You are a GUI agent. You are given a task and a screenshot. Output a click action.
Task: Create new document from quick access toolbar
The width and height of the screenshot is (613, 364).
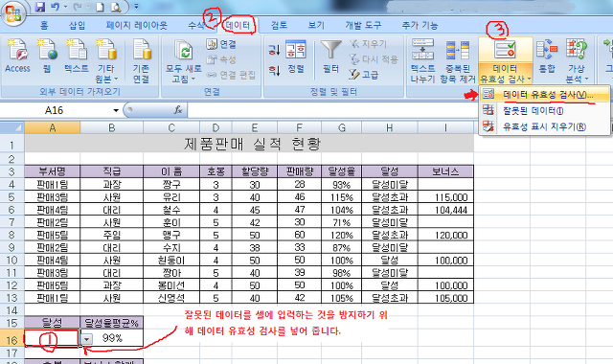(100, 7)
